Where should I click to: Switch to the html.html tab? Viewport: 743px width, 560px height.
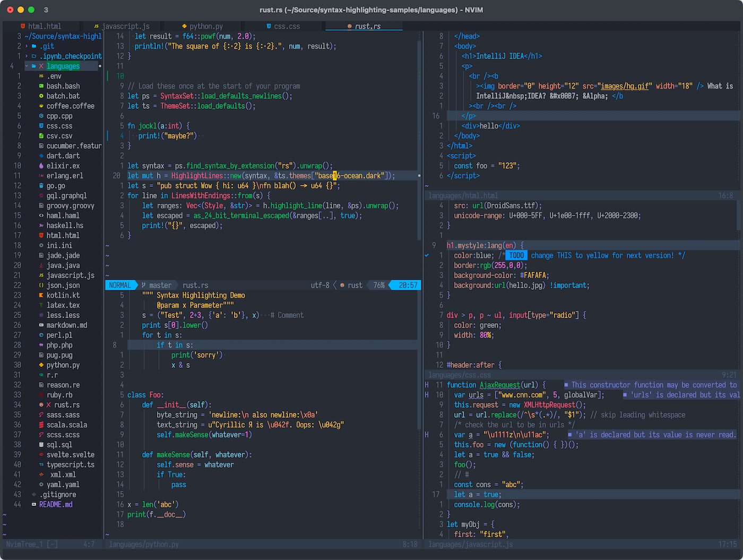click(x=41, y=26)
